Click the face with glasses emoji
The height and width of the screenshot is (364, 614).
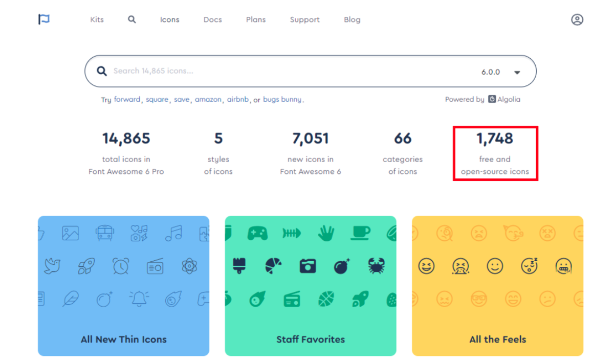[478, 299]
